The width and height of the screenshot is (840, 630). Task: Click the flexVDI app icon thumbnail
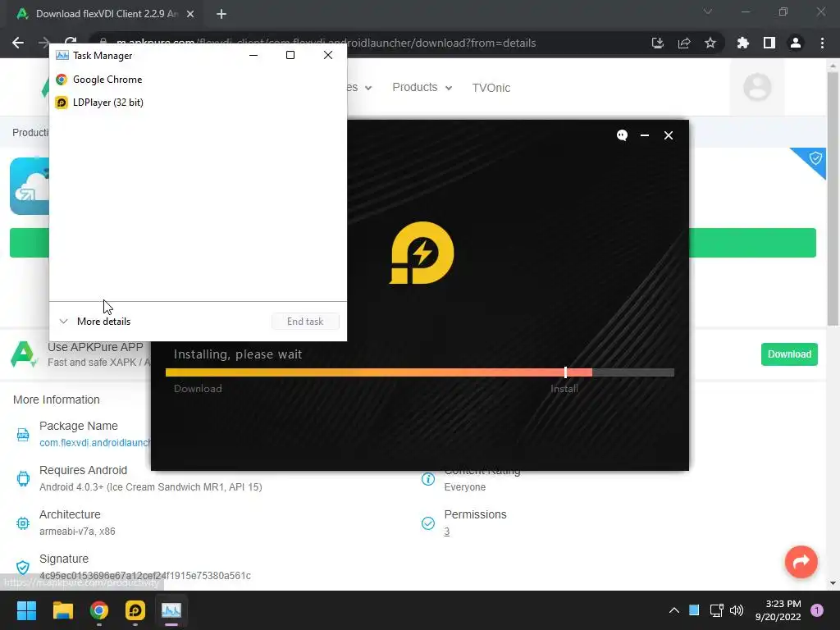tap(30, 186)
